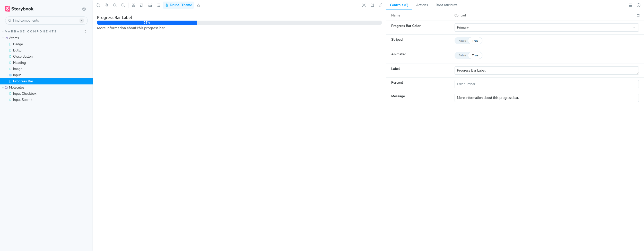The width and height of the screenshot is (644, 251).
Task: Expand the Input component group
Action: [x=7, y=75]
